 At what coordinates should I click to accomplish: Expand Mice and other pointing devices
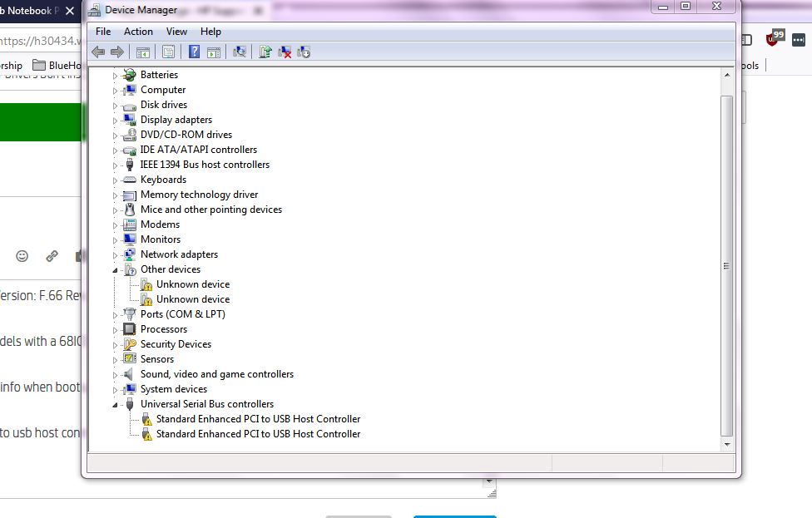pos(115,210)
